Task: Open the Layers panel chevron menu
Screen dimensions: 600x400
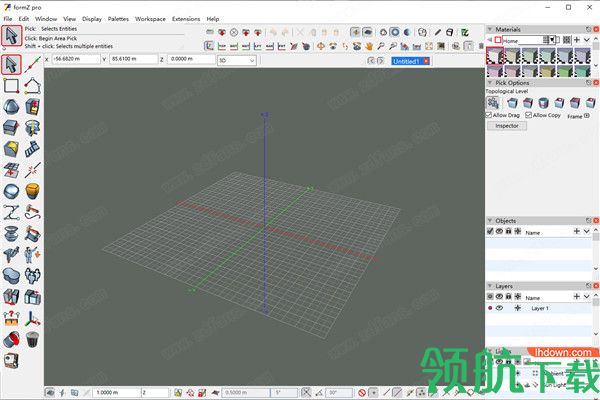Action: tap(587, 296)
